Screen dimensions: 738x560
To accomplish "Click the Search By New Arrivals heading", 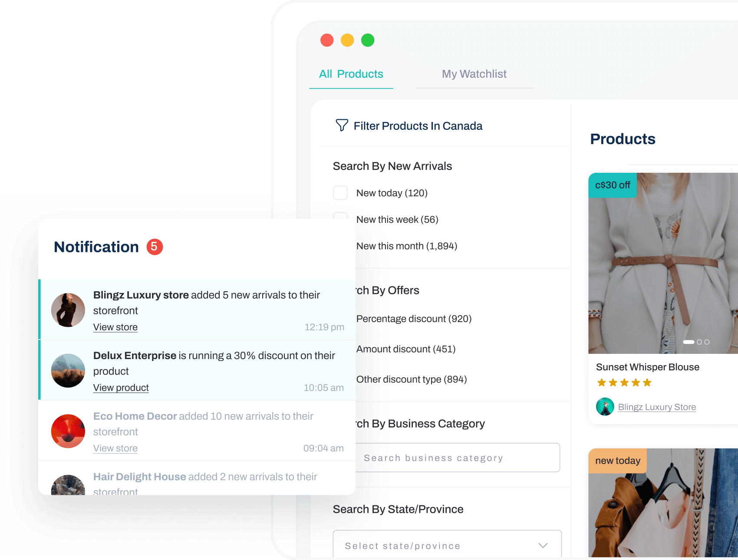I will (x=392, y=166).
